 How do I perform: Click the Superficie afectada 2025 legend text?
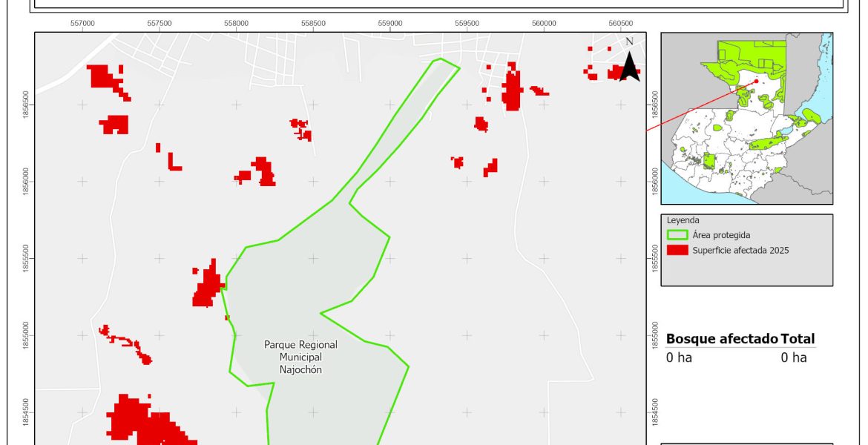point(740,251)
